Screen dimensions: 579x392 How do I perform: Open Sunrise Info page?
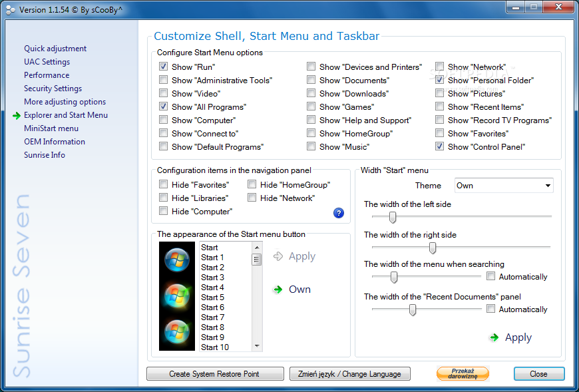(45, 154)
